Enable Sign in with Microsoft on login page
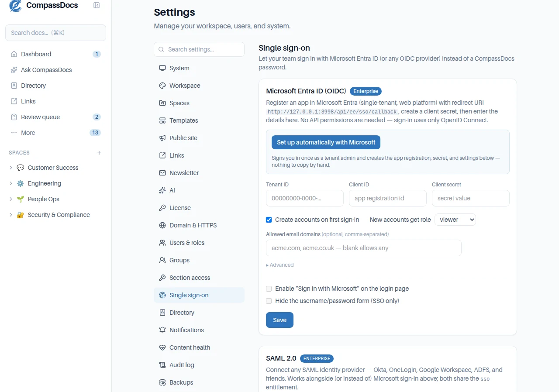Viewport: 559px width, 392px height. pyautogui.click(x=269, y=289)
